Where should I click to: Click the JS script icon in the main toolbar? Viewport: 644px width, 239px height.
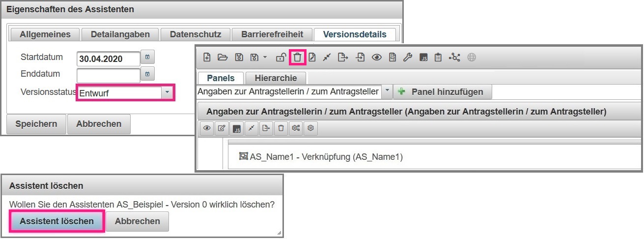coord(423,58)
